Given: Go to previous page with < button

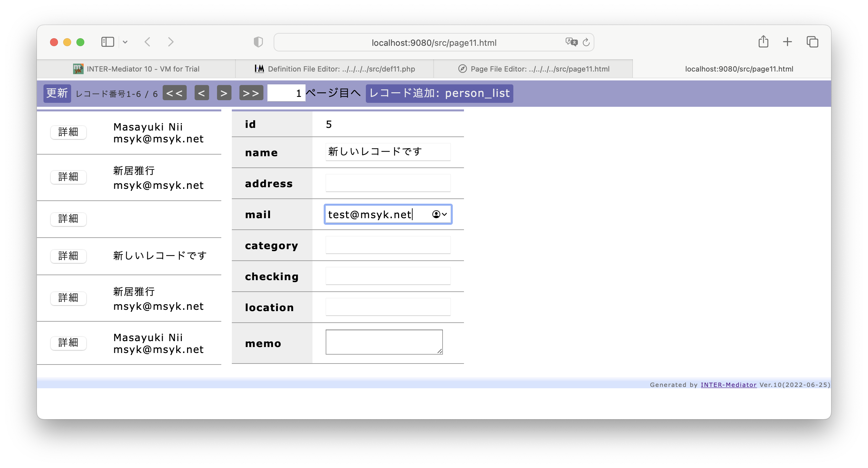Looking at the screenshot, I should point(202,93).
